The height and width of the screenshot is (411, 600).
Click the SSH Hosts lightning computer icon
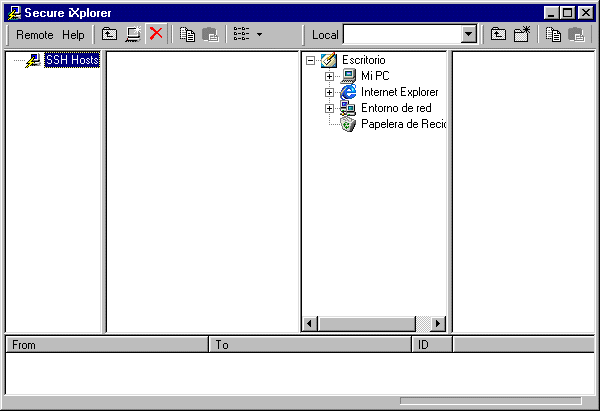click(x=33, y=60)
